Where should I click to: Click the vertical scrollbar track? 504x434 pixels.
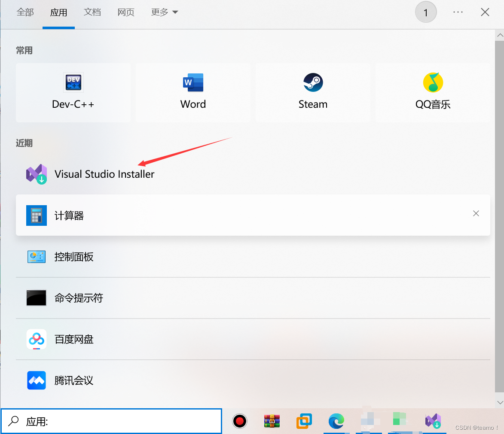(500, 216)
